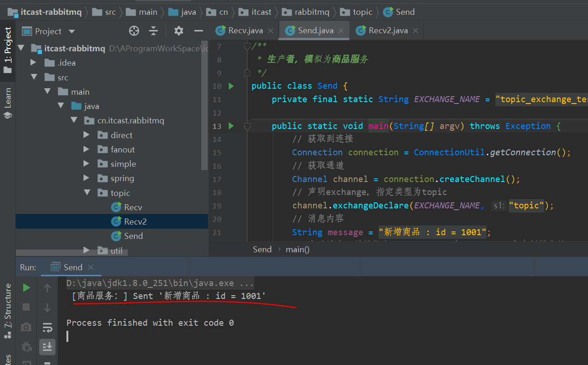Expand the simple package
Image resolution: width=588 pixels, height=365 pixels.
pos(86,164)
